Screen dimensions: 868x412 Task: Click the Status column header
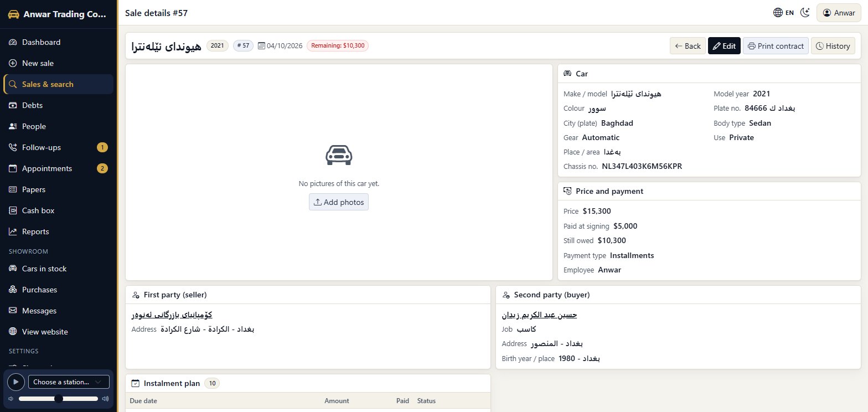point(427,401)
